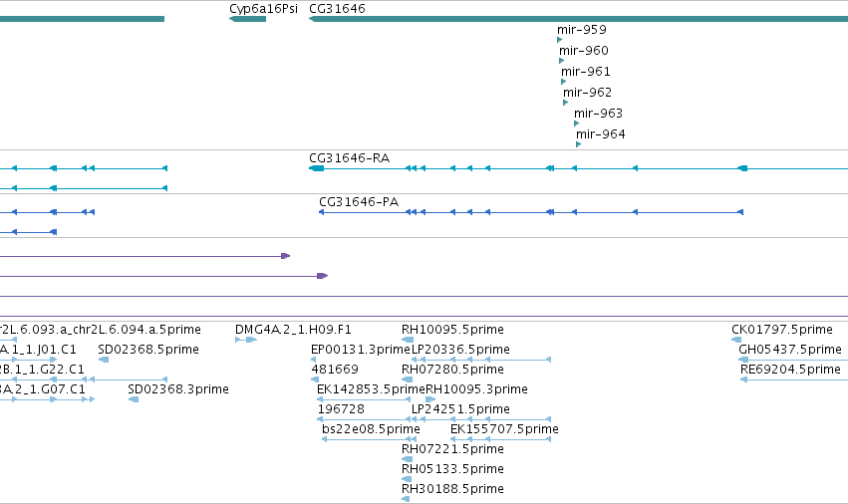The width and height of the screenshot is (848, 504).
Task: Click the GH05437.5prime label
Action: tap(790, 350)
